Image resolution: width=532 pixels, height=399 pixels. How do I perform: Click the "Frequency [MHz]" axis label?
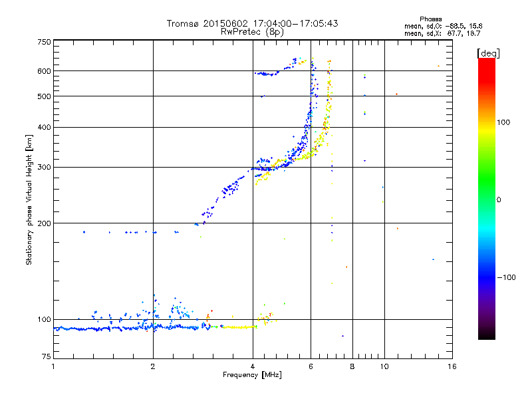coord(252,375)
